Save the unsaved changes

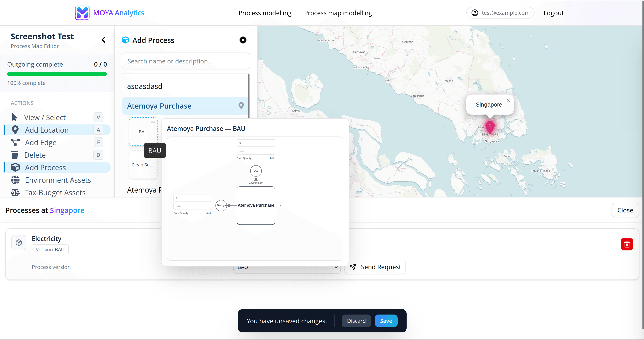tap(386, 321)
